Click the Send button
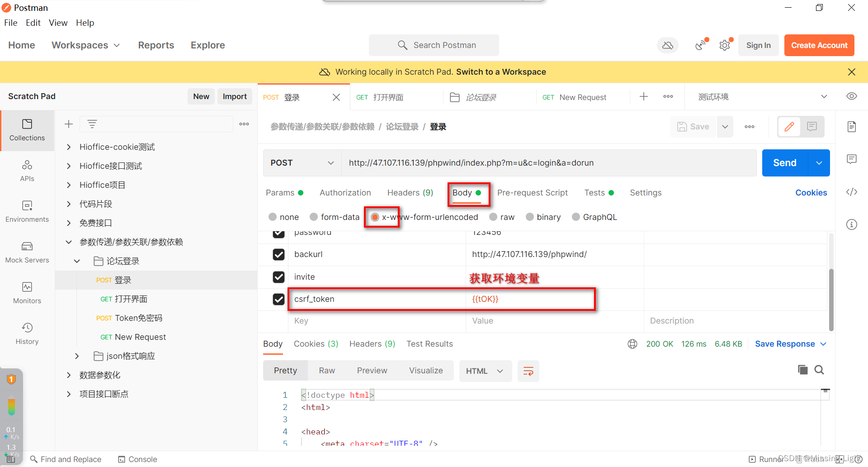868x467 pixels. click(784, 163)
